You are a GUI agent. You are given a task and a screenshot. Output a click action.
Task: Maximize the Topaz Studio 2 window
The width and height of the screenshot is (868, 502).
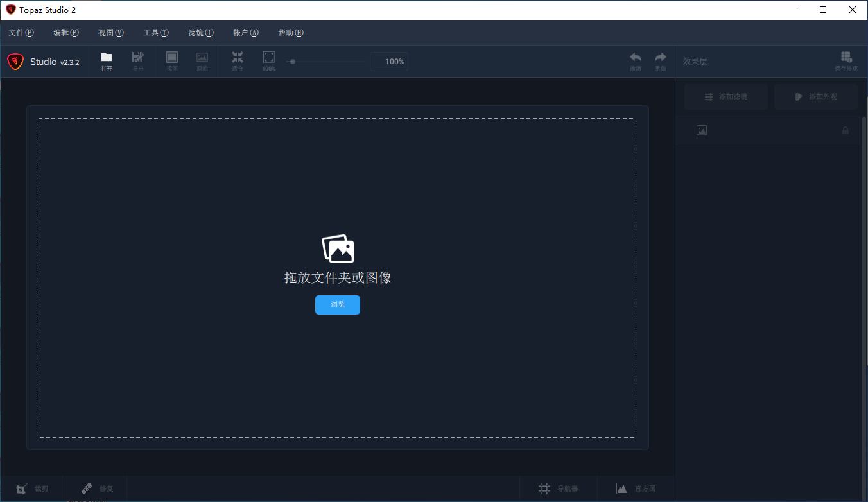click(823, 10)
